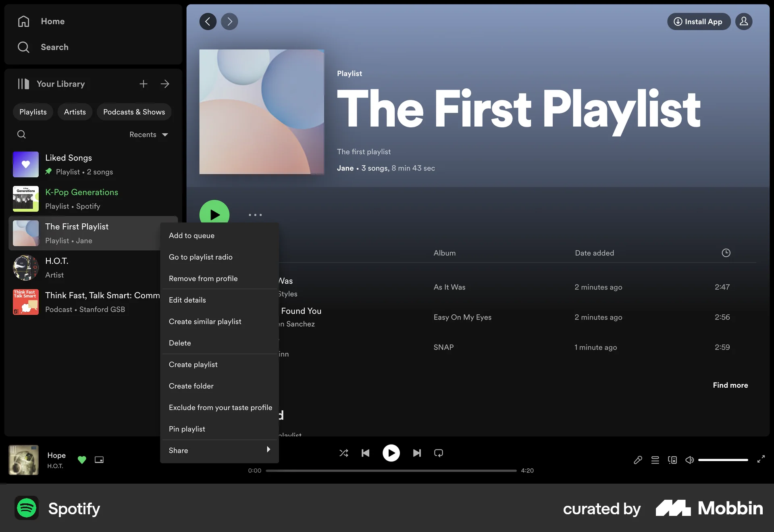Unlike the song Hope via the heart
Screen dimensions: 774x532
tap(82, 460)
